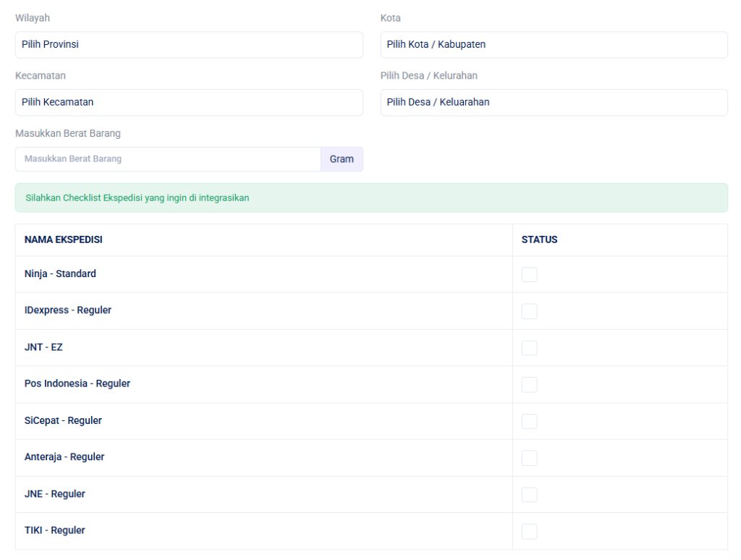Check the Ninja - Standard checkbox

(x=530, y=275)
